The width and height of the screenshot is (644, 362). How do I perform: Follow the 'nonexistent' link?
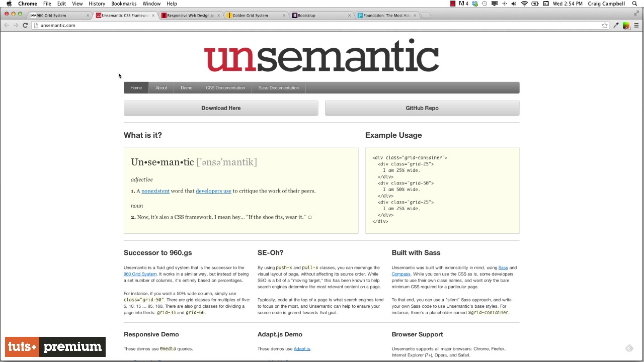coord(155,191)
